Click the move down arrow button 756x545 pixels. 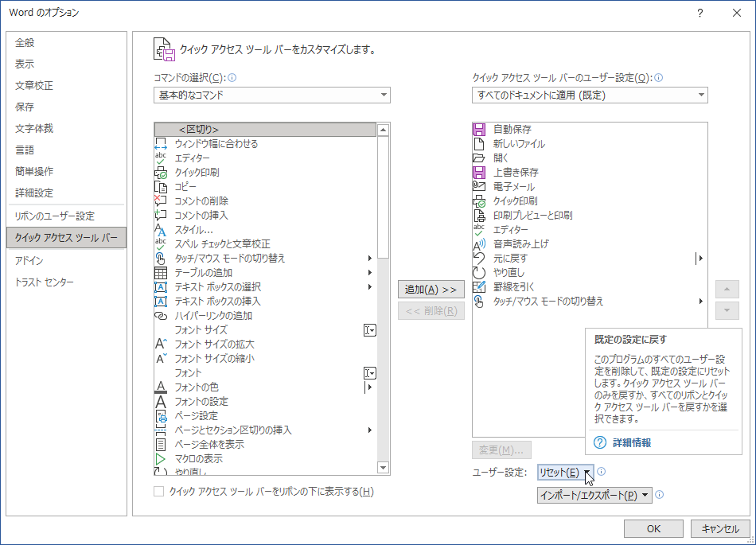tap(727, 311)
